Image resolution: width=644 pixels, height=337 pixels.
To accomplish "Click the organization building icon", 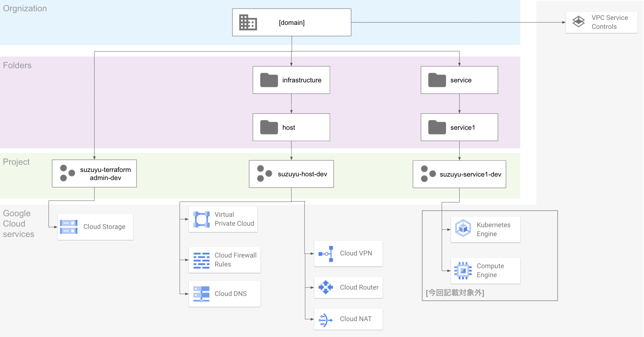I will 248,23.
